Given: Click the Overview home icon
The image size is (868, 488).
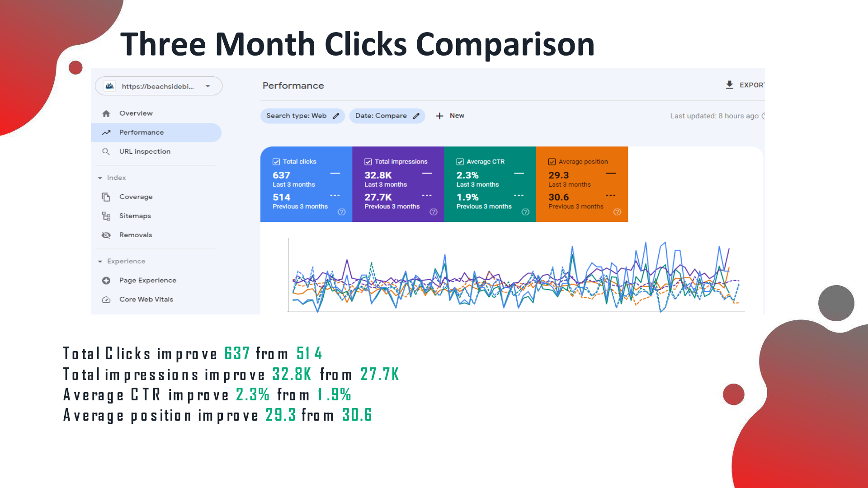Looking at the screenshot, I should (x=106, y=113).
